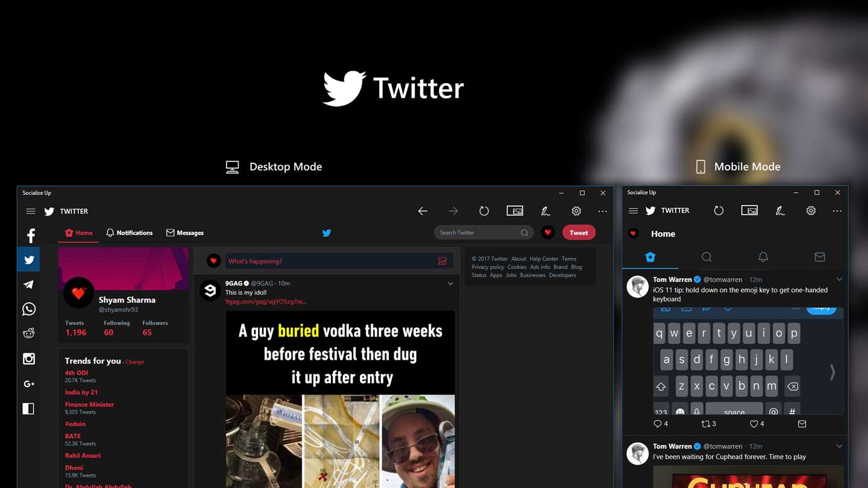
Task: Open the buried vodka image in tweet
Action: tap(340, 399)
